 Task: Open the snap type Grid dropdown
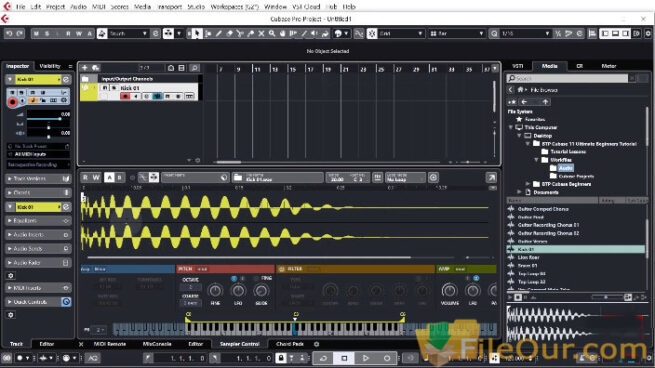coord(401,33)
